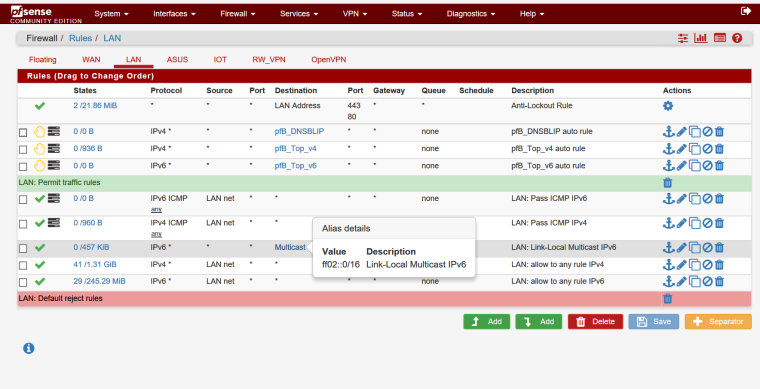Switch to the RW_VPN rules tab
The height and width of the screenshot is (389, 760).
point(269,60)
